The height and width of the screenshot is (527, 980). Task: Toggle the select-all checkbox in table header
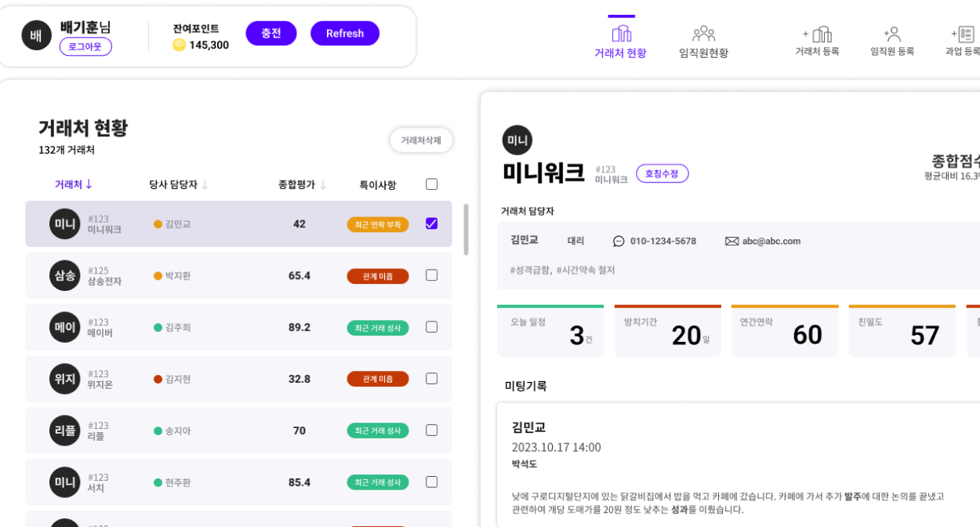pyautogui.click(x=431, y=184)
